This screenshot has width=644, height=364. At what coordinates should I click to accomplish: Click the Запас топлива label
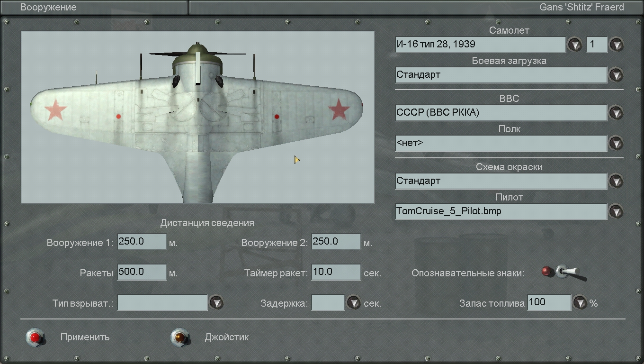492,303
